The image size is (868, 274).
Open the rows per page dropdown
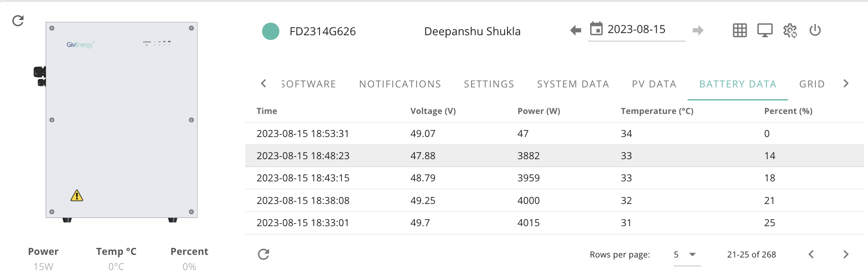[x=687, y=254]
